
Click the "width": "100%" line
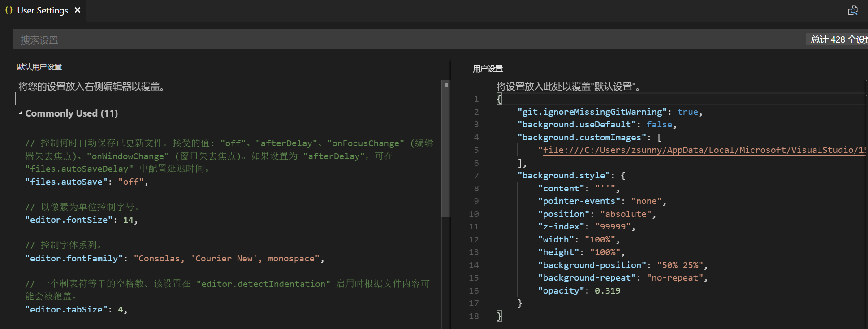[x=579, y=239]
